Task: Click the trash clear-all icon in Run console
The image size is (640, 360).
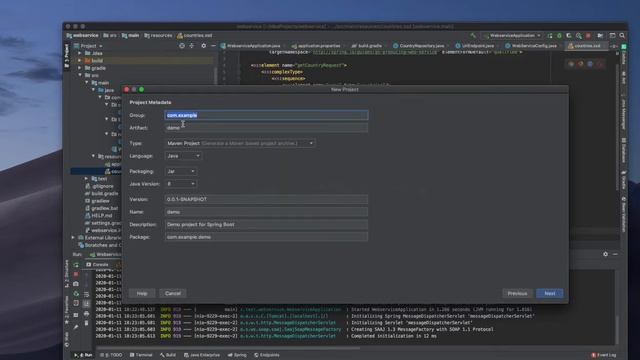Action: coord(86,323)
